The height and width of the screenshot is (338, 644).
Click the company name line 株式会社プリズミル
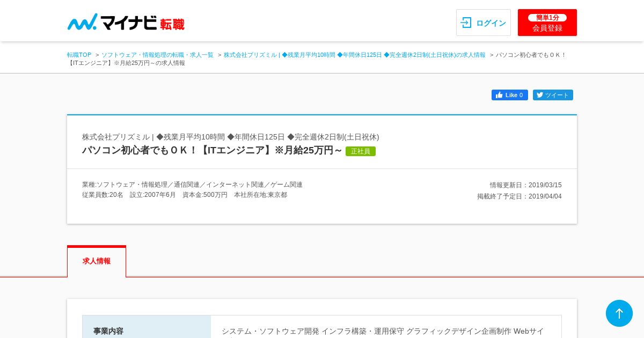tap(231, 137)
